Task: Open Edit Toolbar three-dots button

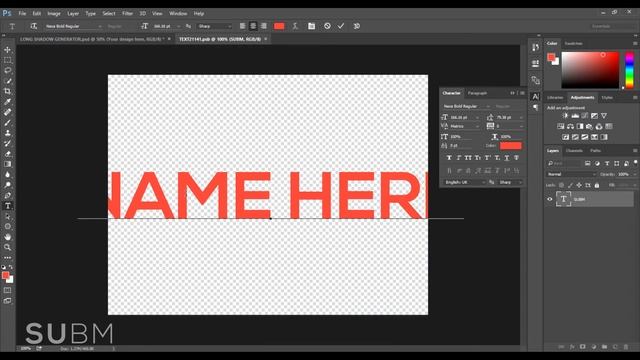Action: point(7,258)
